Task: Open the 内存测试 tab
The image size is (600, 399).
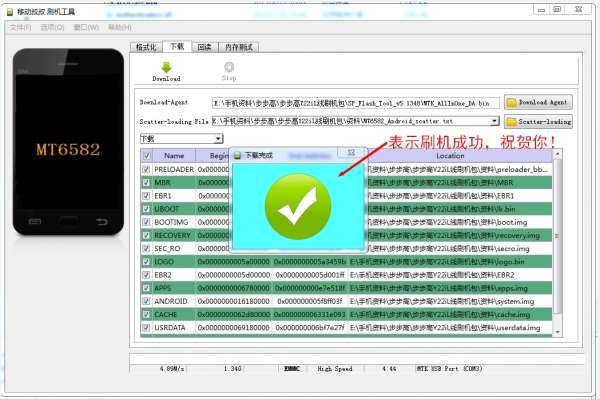Action: 238,47
